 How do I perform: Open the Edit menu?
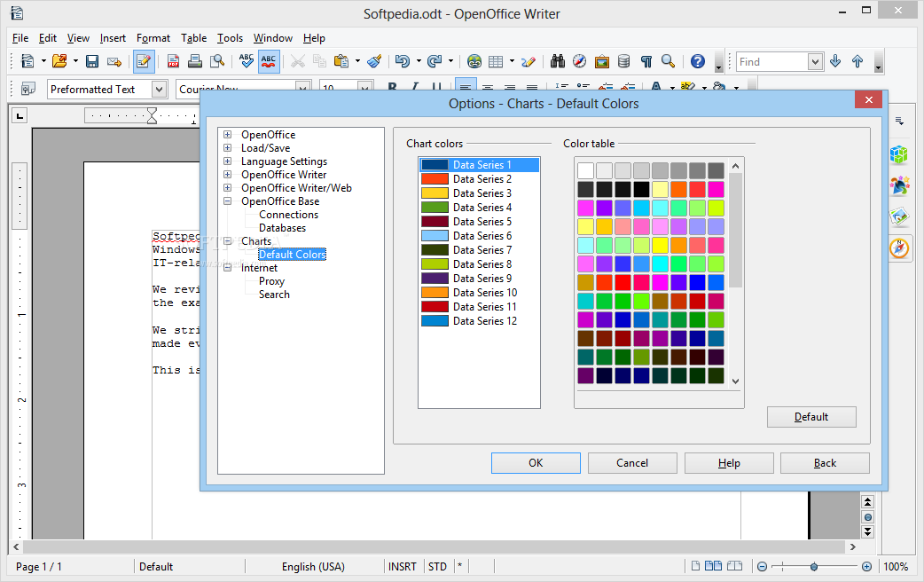click(48, 38)
